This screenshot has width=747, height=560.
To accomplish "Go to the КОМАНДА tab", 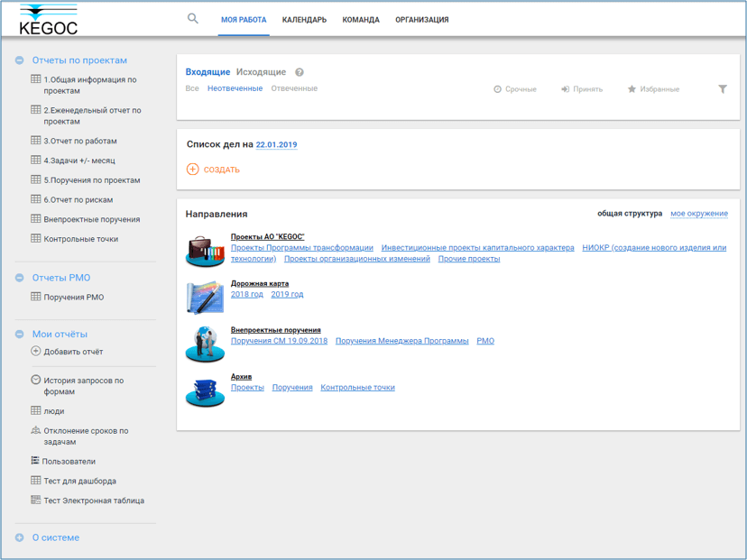I will point(361,20).
